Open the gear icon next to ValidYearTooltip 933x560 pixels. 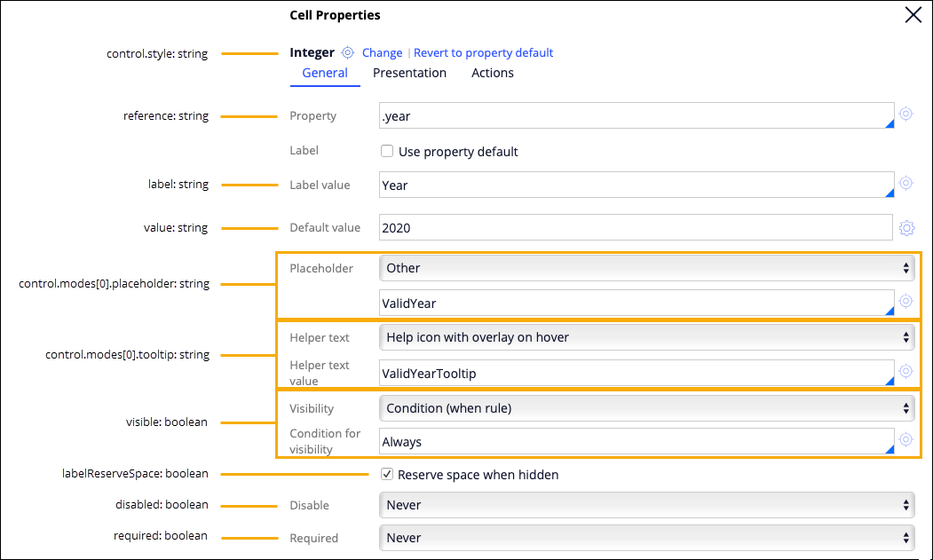click(x=905, y=371)
